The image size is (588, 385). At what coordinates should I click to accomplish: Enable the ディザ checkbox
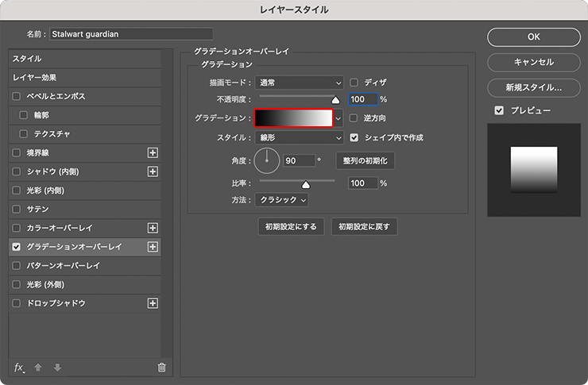[x=354, y=82]
